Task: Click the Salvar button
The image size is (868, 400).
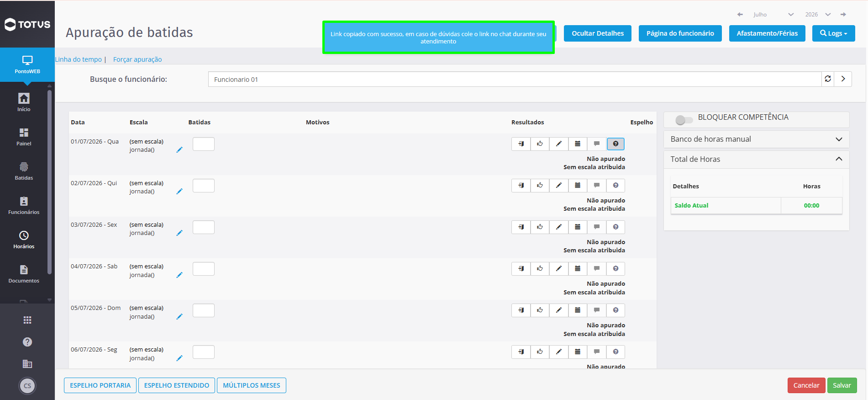Action: (842, 385)
